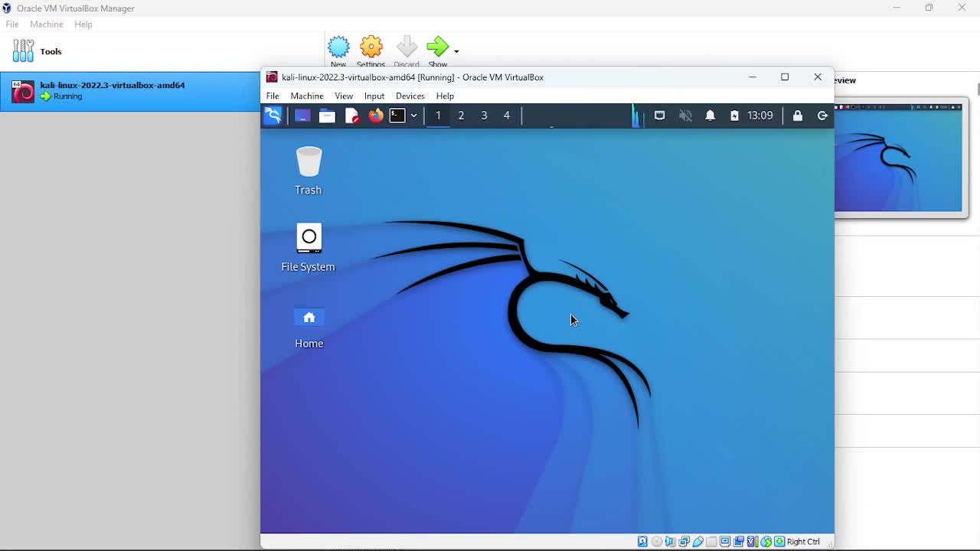Minimize the Kali VM window

[x=753, y=77]
